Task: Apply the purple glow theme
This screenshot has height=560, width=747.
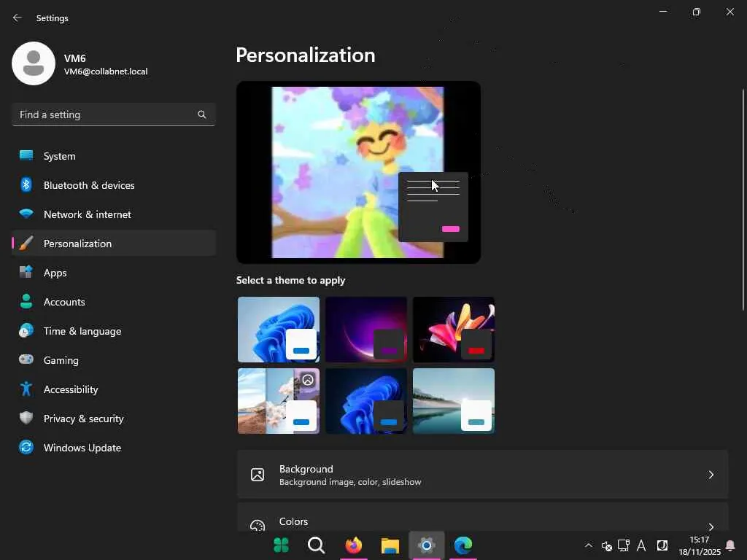Action: click(x=366, y=330)
